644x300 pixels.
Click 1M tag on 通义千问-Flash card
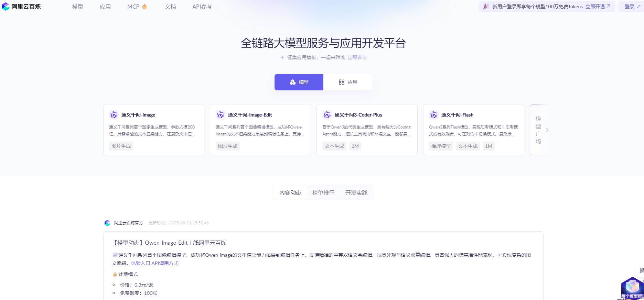point(489,146)
